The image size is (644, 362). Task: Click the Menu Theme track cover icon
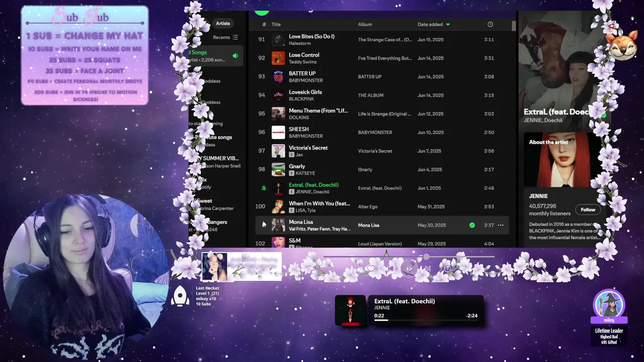pyautogui.click(x=278, y=114)
